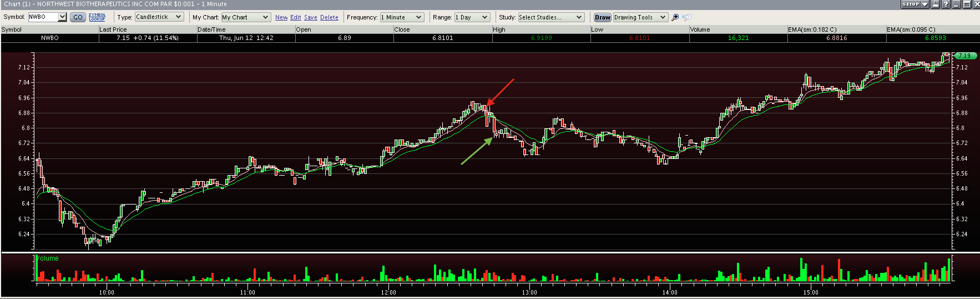Click the zoom-in magnifier icon

[x=675, y=17]
